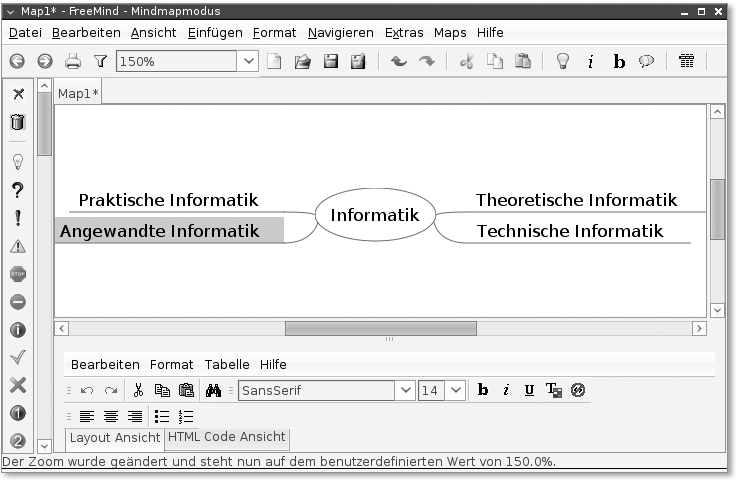Open the 150% zoom dropdown
Viewport: 737px width, 481px height.
coord(249,61)
